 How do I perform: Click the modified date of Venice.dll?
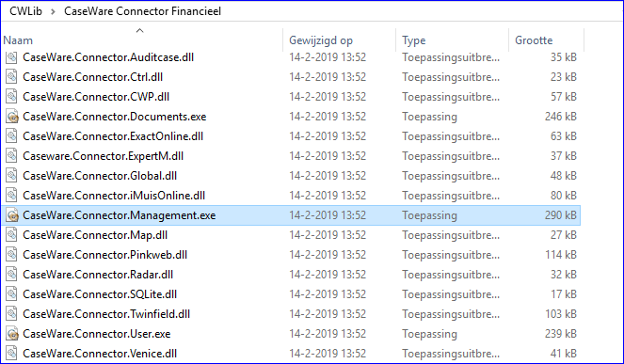coord(328,354)
